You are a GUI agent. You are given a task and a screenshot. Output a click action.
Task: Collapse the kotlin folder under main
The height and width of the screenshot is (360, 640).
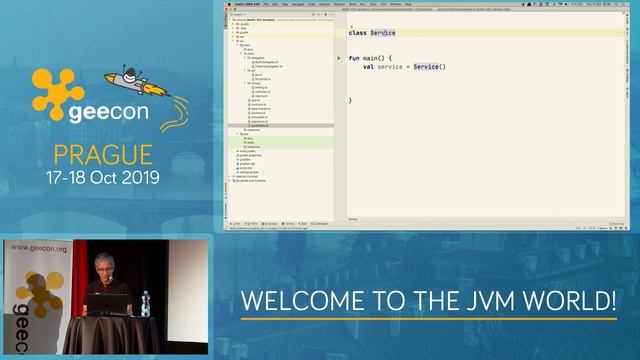click(x=241, y=53)
